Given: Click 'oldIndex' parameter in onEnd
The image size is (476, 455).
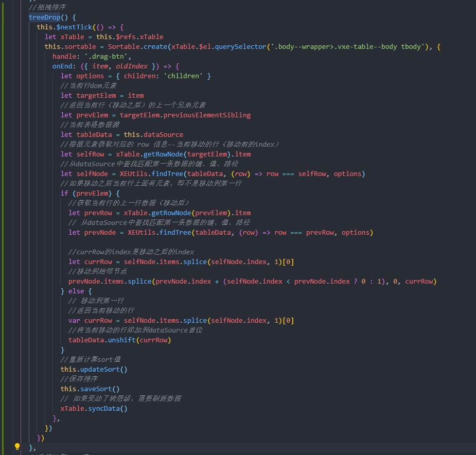Looking at the screenshot, I should 132,66.
